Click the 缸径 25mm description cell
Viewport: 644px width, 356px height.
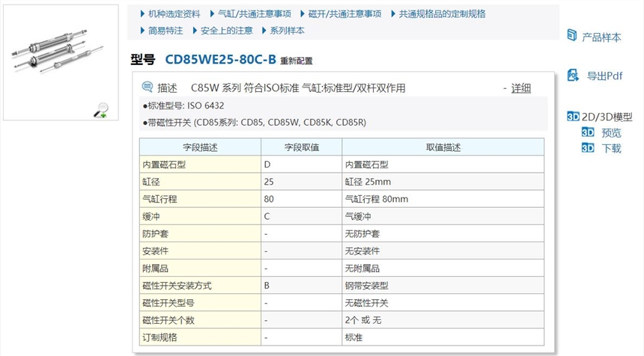click(443, 182)
